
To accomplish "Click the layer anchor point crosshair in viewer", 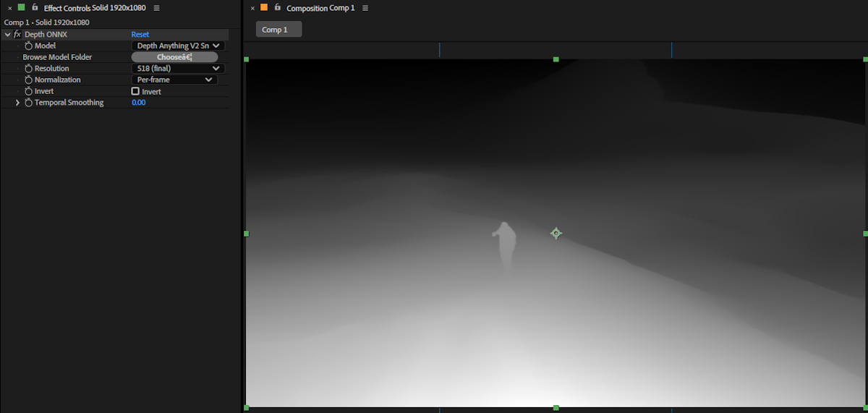I will [x=556, y=233].
